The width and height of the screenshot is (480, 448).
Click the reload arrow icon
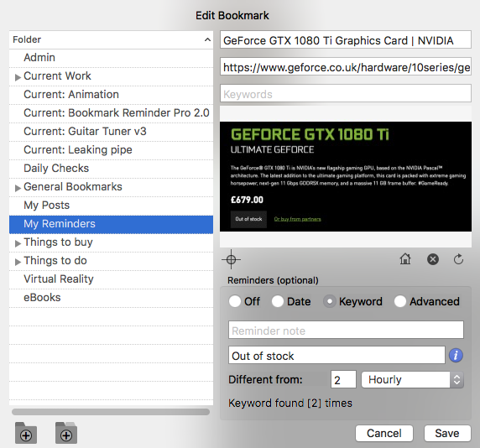(458, 259)
